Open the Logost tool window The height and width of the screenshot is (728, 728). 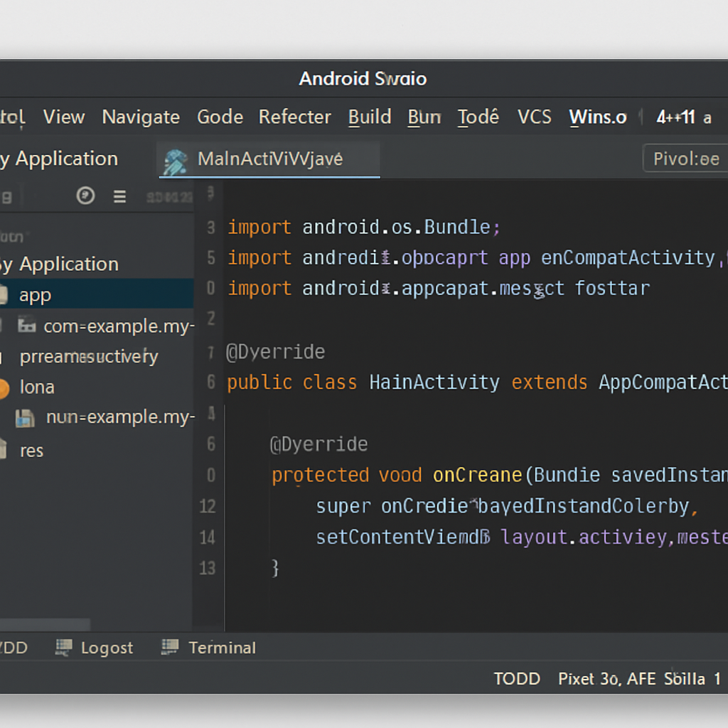click(107, 648)
